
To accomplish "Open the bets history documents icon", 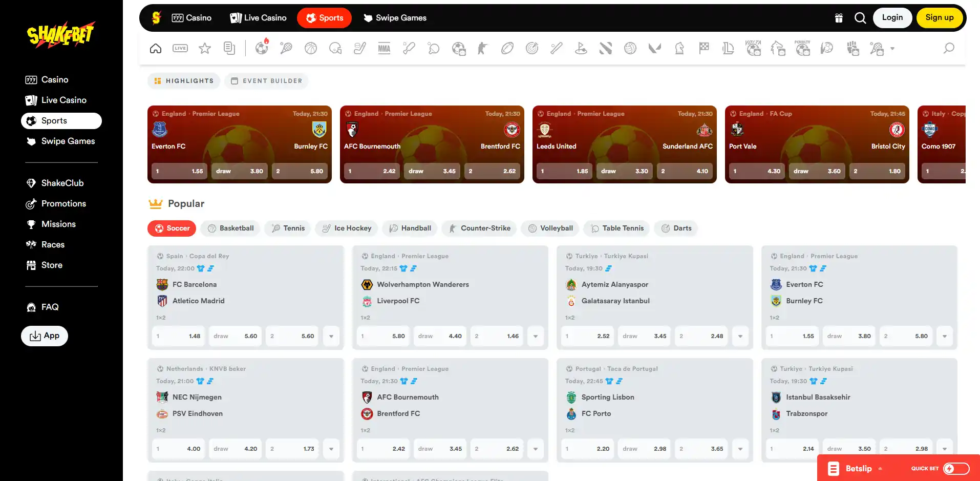I will [229, 48].
